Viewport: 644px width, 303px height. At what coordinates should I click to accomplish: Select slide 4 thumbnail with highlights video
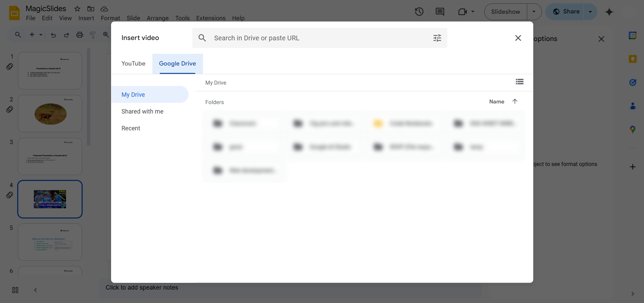(x=50, y=199)
